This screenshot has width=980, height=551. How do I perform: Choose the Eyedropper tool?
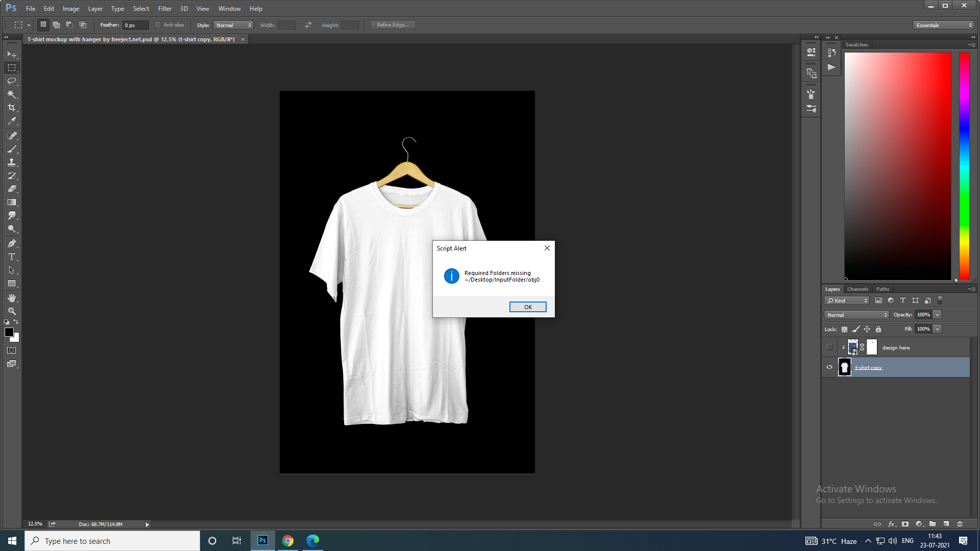point(12,121)
